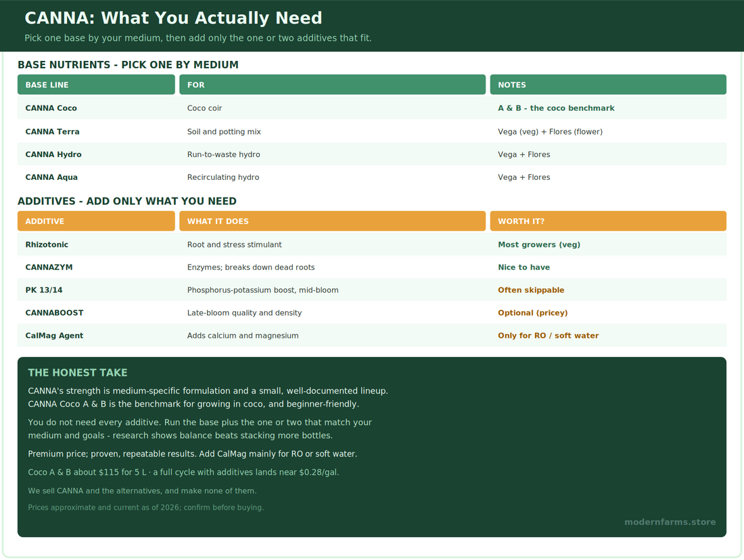Click the 'Optional (pricey)' verdict

pos(532,312)
